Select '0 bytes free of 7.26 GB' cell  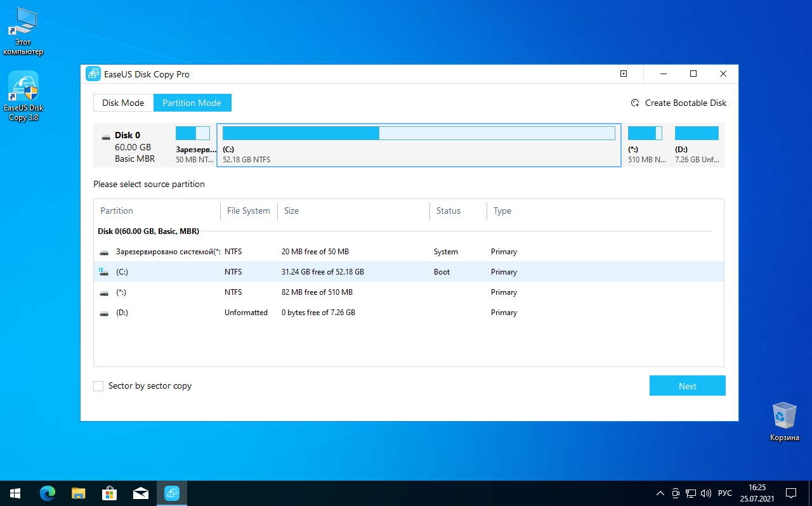tap(318, 313)
